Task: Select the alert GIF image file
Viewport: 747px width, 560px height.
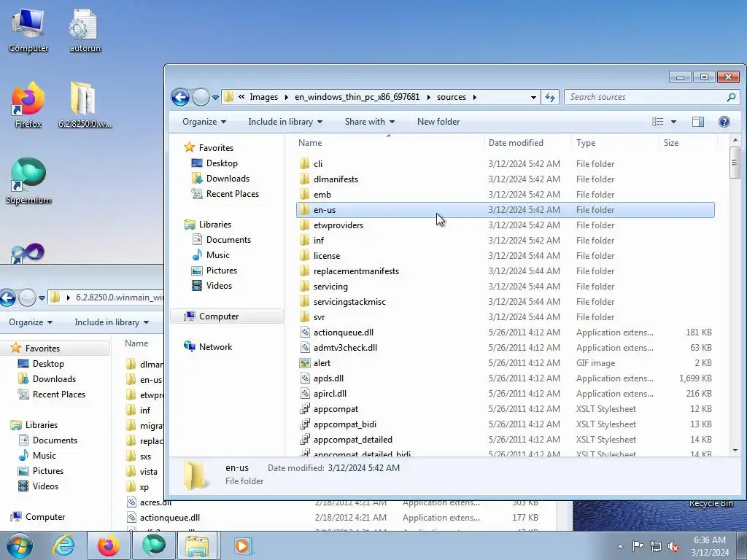Action: [505, 363]
